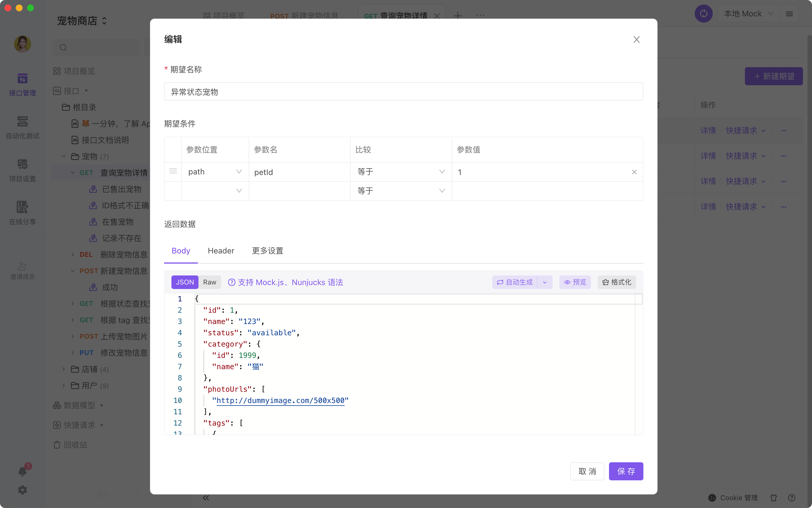Image resolution: width=812 pixels, height=508 pixels.
Task: Open 接口管理 in the left sidebar
Action: click(x=22, y=85)
